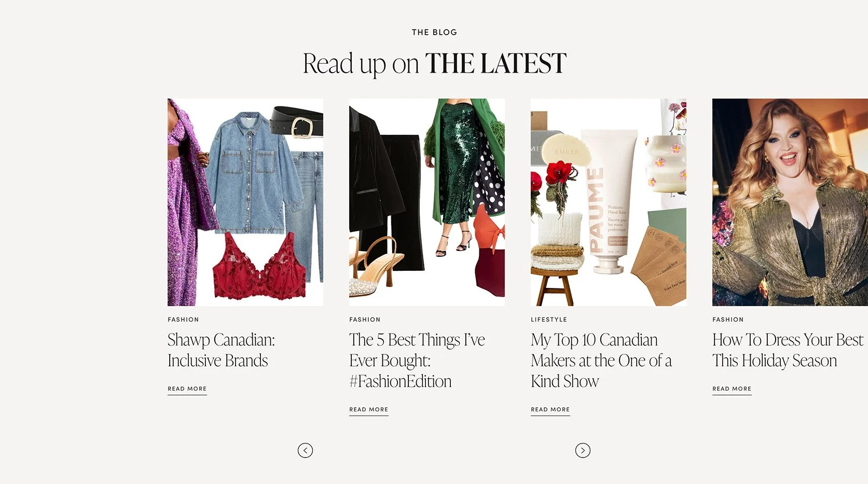Click Read More under Shawp Canadian post
868x484 pixels.
click(x=187, y=389)
